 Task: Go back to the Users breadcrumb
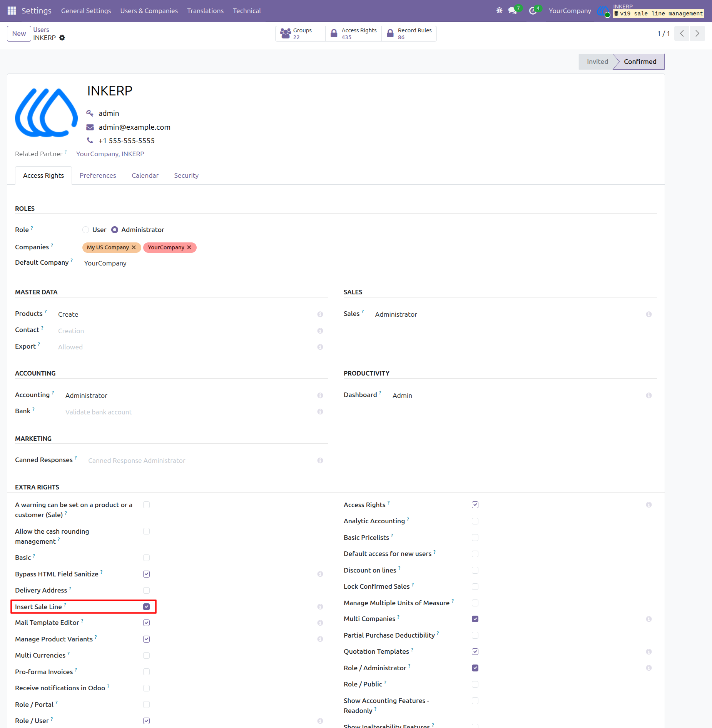click(x=41, y=30)
